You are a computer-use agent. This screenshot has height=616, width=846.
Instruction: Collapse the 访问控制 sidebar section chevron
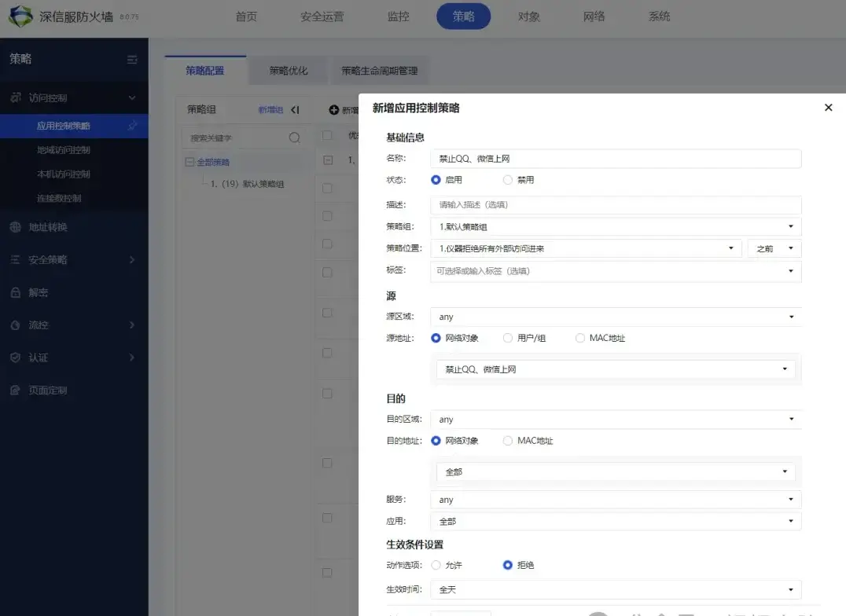pyautogui.click(x=132, y=97)
